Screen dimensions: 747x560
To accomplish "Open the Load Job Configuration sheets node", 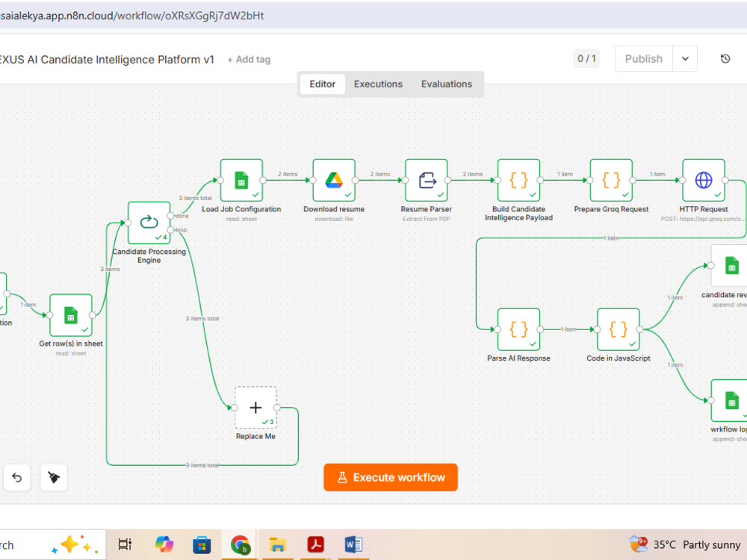I will [241, 180].
